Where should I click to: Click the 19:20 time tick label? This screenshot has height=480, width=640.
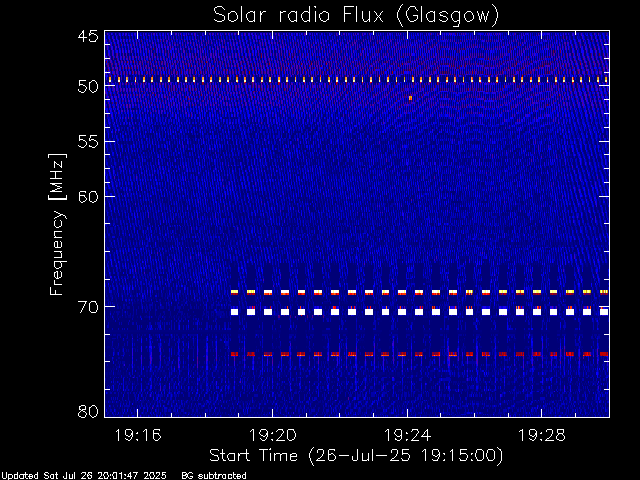273,435
